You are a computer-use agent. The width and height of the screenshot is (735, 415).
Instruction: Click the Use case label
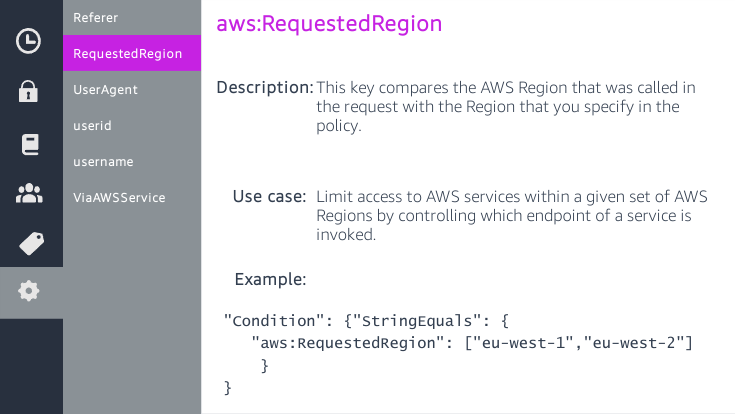[x=269, y=196]
